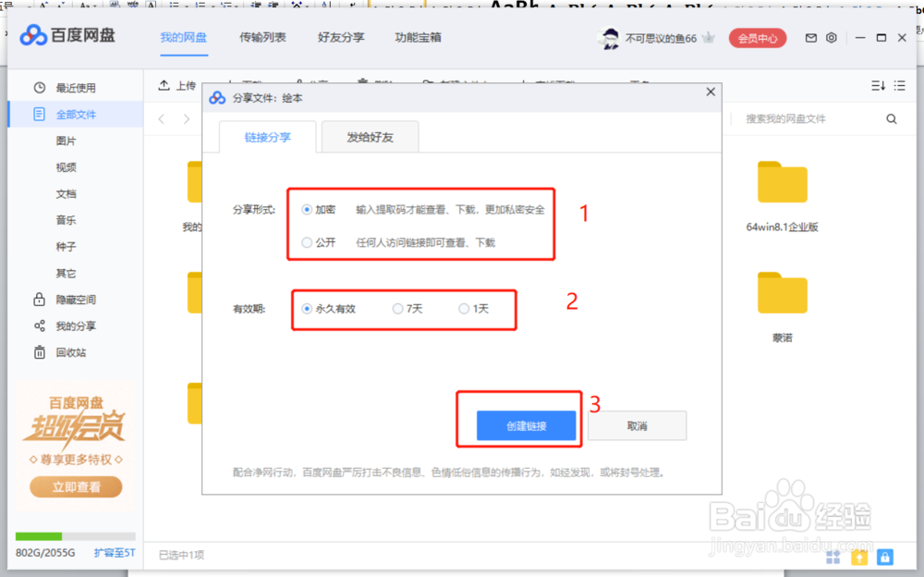Image resolution: width=924 pixels, height=577 pixels.
Task: Click the lock icon for 隐藏空间
Action: coord(40,299)
